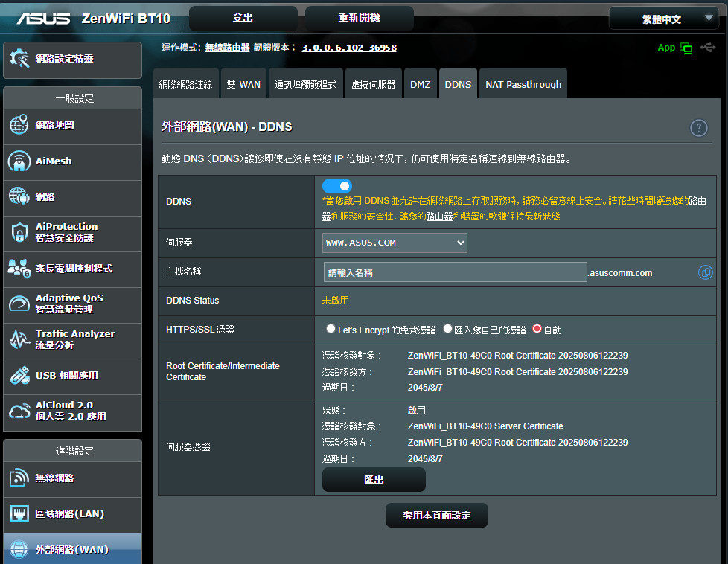728x564 pixels.
Task: Click the 未啟用 DDNS status text
Action: point(335,301)
